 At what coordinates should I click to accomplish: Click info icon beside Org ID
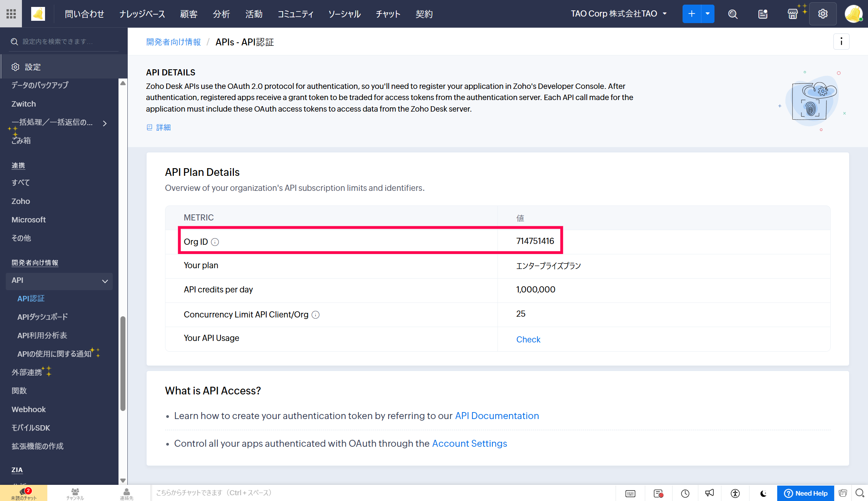[215, 242]
